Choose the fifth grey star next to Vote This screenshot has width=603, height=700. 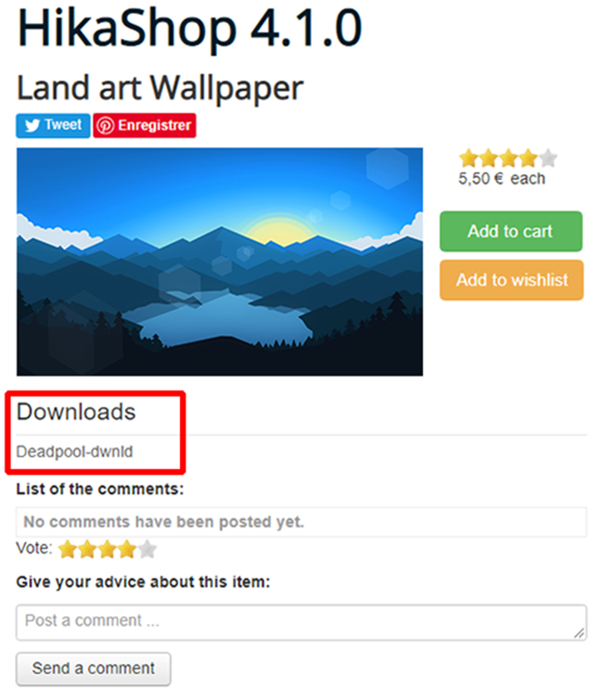click(148, 549)
